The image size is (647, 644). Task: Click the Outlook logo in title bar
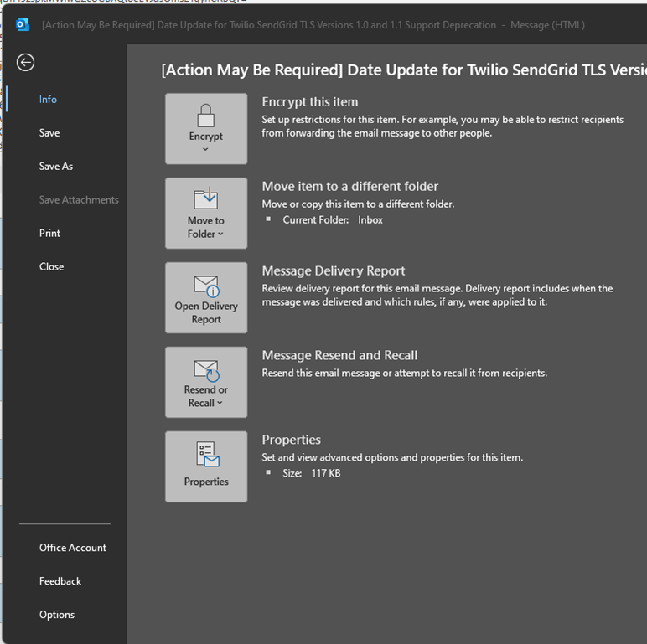(23, 25)
